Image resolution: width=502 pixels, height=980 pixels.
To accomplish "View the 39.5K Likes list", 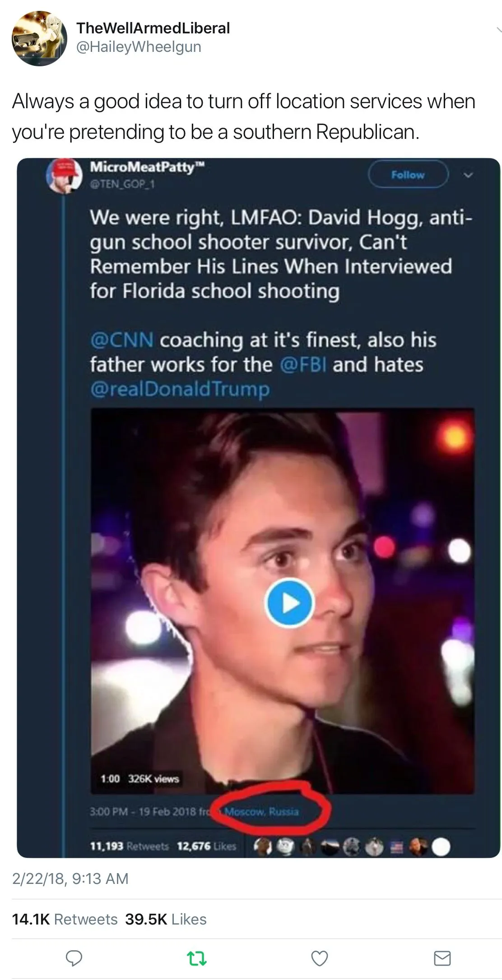I will click(166, 919).
